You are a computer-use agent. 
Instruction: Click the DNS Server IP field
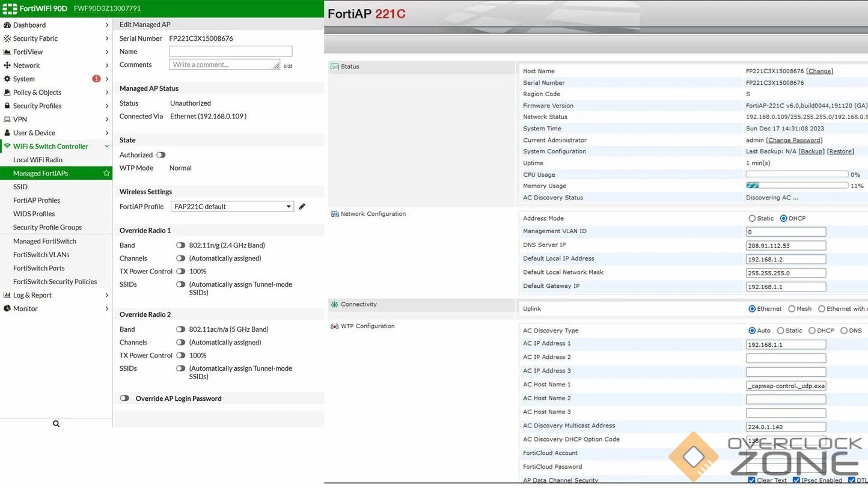click(x=786, y=245)
